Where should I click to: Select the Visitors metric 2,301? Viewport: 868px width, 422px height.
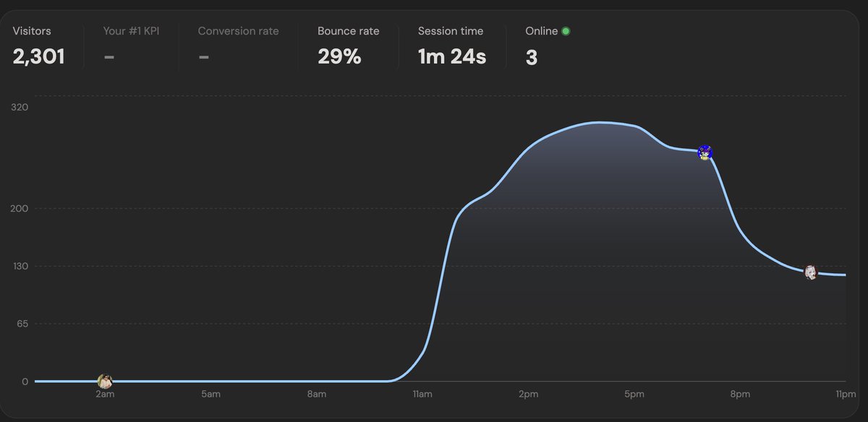pos(39,47)
